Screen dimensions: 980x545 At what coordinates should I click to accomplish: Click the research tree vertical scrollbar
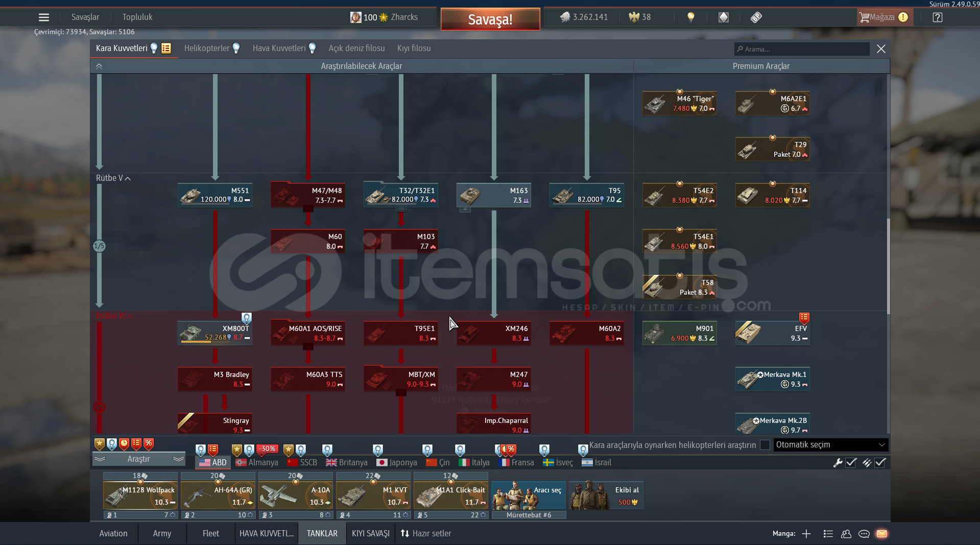(x=888, y=266)
